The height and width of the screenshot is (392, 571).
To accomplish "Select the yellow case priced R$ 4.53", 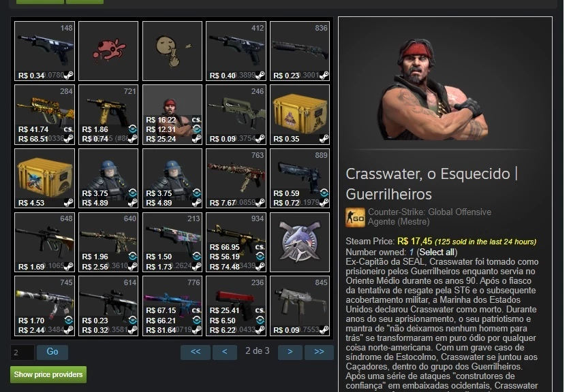I will 44,178.
